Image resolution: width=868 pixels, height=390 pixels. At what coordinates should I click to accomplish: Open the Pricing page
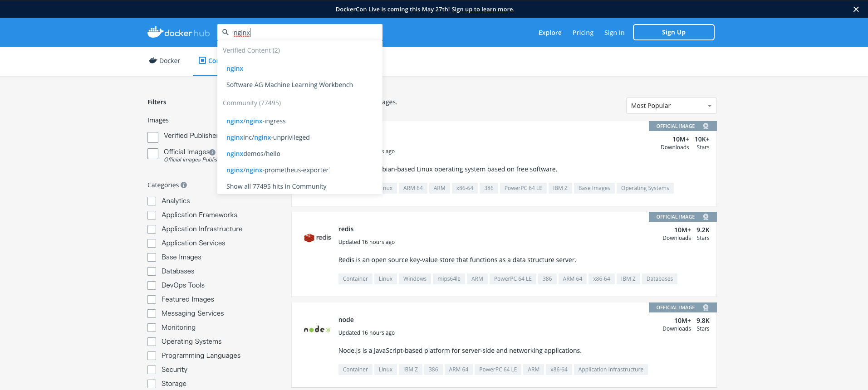(x=583, y=33)
